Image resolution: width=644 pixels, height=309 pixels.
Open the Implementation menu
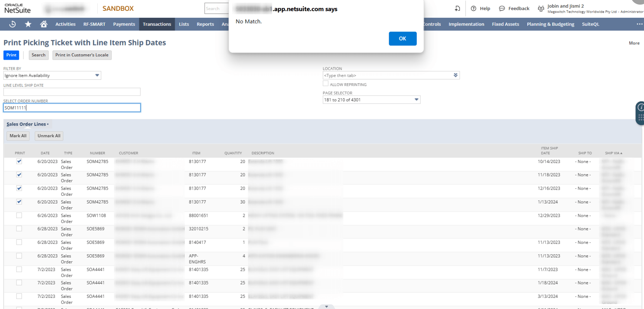[466, 24]
